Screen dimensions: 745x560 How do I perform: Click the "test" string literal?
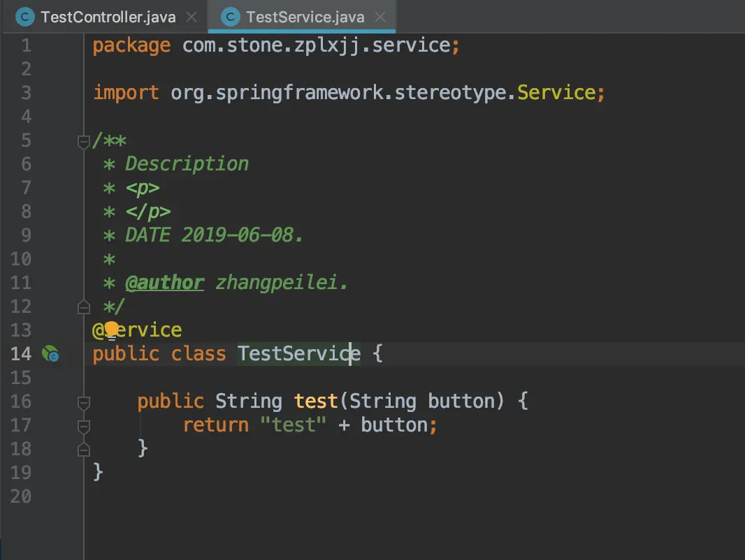(293, 425)
